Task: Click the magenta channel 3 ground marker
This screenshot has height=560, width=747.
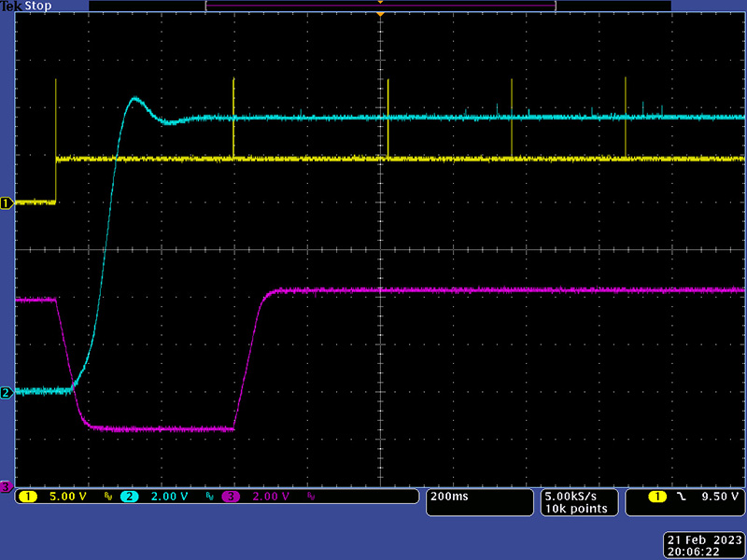Action: [7, 486]
